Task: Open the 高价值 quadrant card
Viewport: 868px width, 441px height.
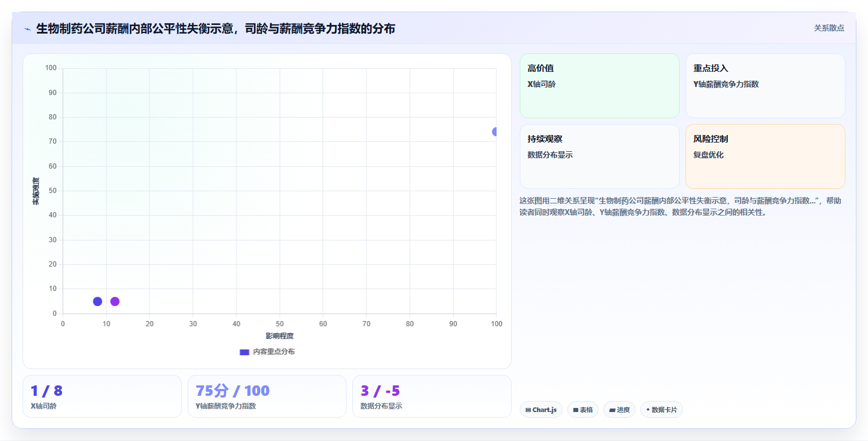Action: [x=599, y=86]
